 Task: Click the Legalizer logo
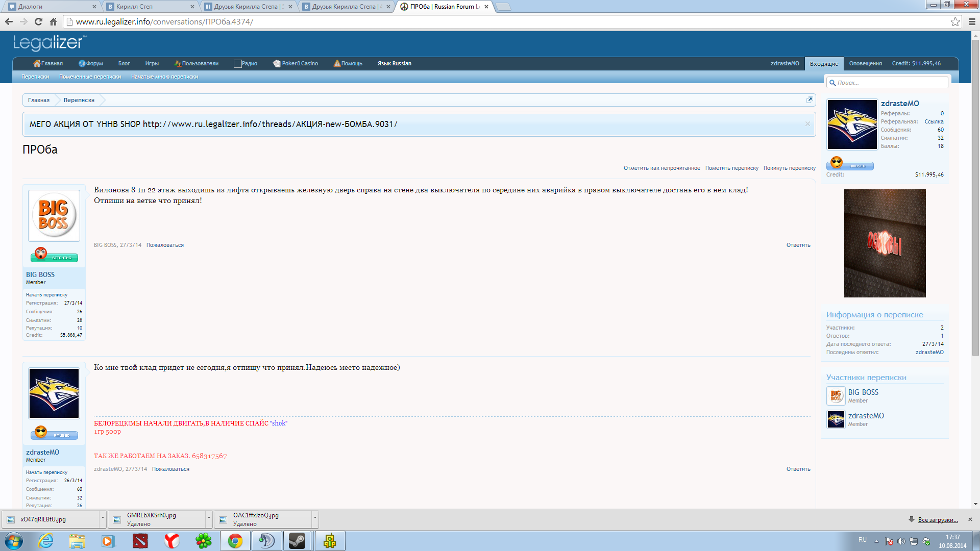click(x=50, y=43)
